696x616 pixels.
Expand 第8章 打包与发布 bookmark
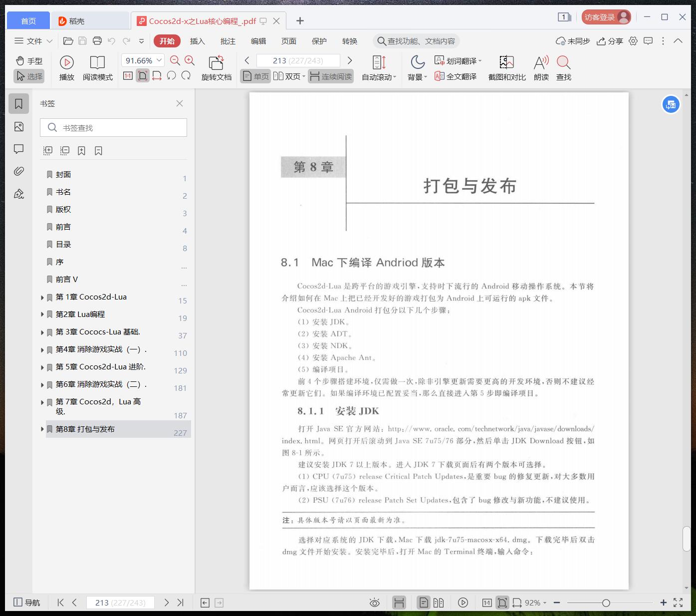pos(42,429)
